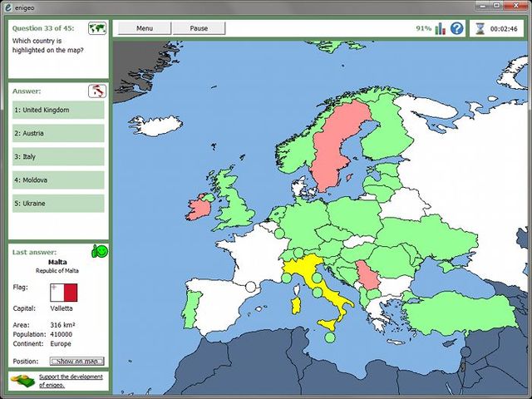This screenshot has width=532, height=399.
Task: Open the Menu button
Action: point(144,28)
